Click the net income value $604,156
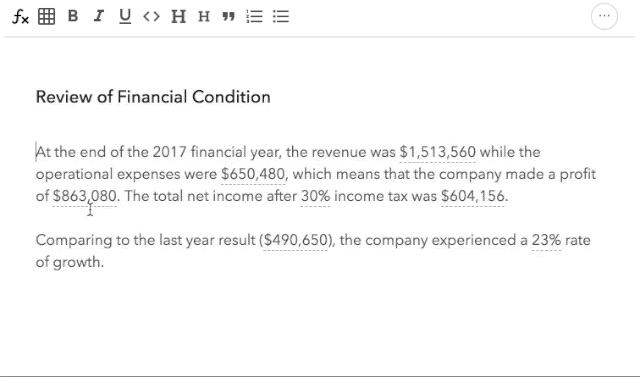 473,196
